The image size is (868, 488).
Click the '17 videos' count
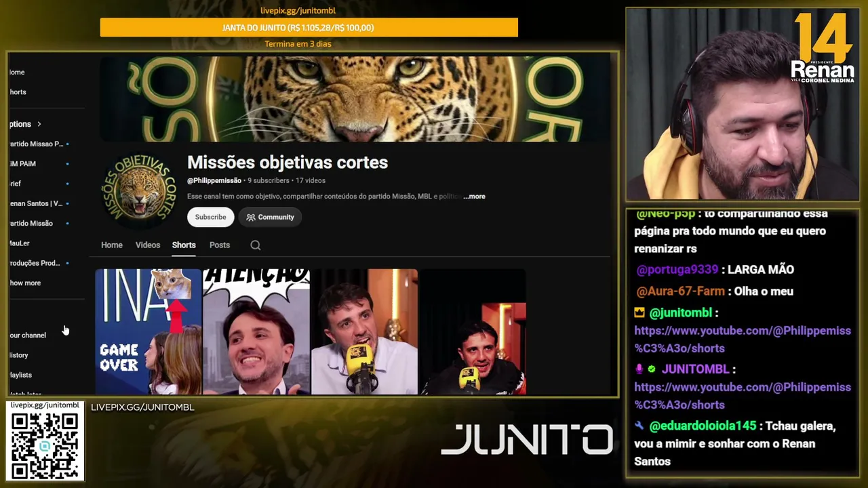pos(311,181)
